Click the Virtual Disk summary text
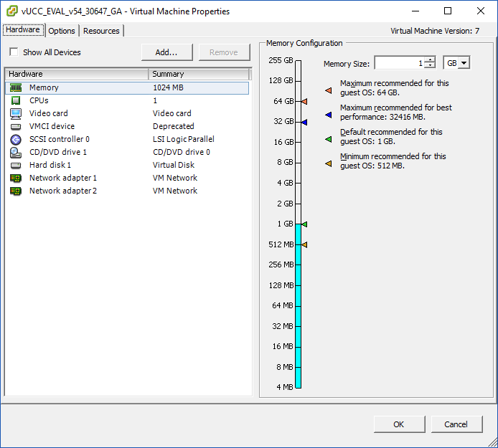The width and height of the screenshot is (498, 448). 174,165
